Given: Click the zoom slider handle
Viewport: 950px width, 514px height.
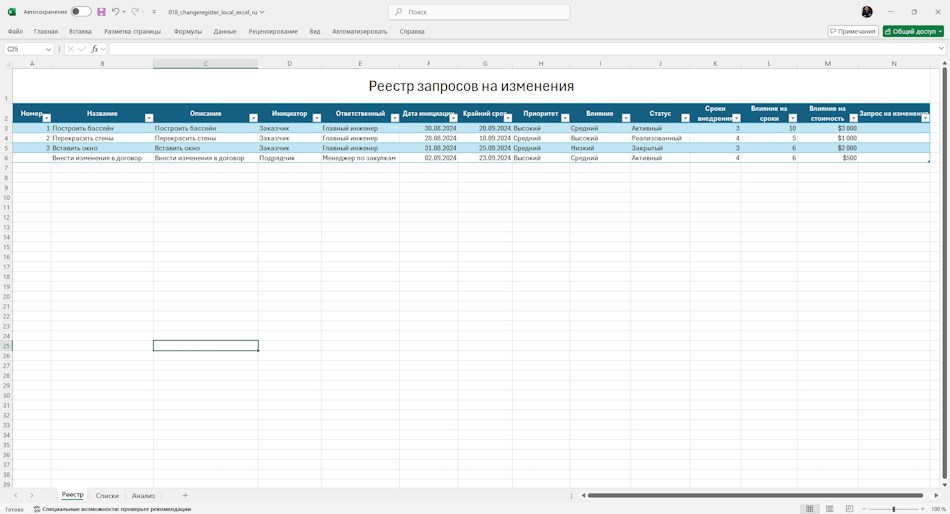Looking at the screenshot, I should [894, 509].
